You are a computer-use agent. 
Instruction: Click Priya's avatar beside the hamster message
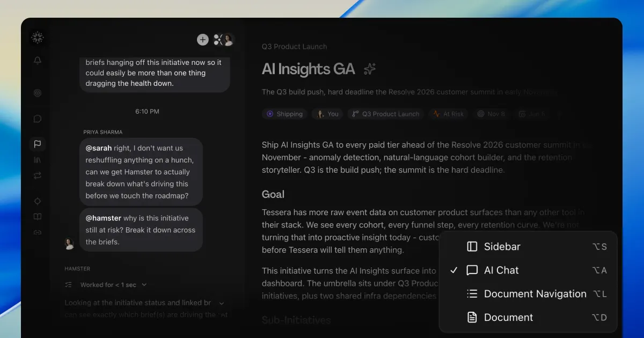(69, 244)
